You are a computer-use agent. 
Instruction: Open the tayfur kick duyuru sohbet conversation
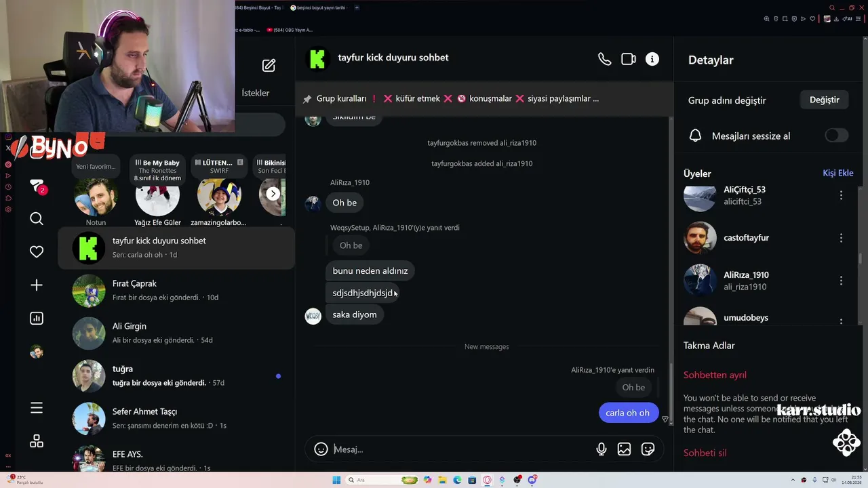[176, 247]
